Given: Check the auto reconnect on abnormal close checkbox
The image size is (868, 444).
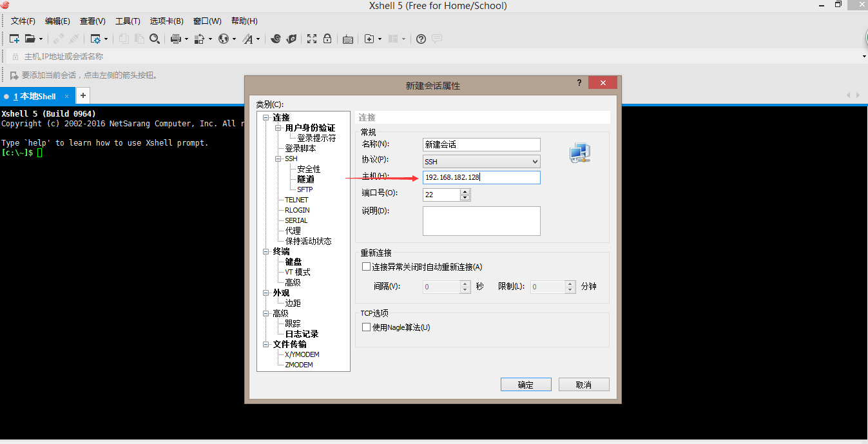Looking at the screenshot, I should pos(366,266).
